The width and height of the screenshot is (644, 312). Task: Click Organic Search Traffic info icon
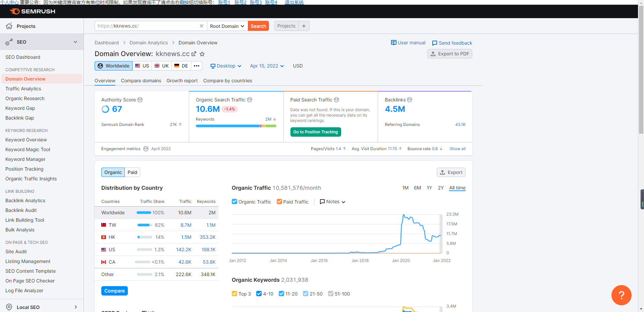click(x=250, y=100)
